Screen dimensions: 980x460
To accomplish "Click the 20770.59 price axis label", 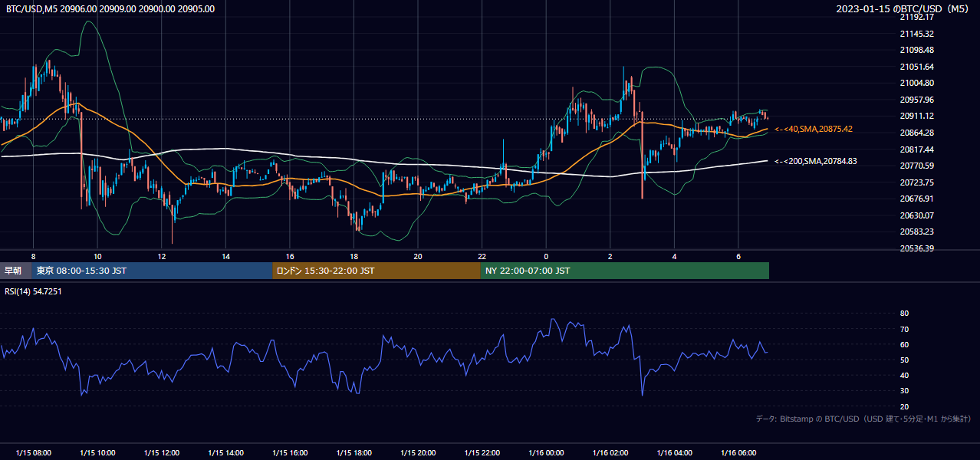I will [916, 166].
